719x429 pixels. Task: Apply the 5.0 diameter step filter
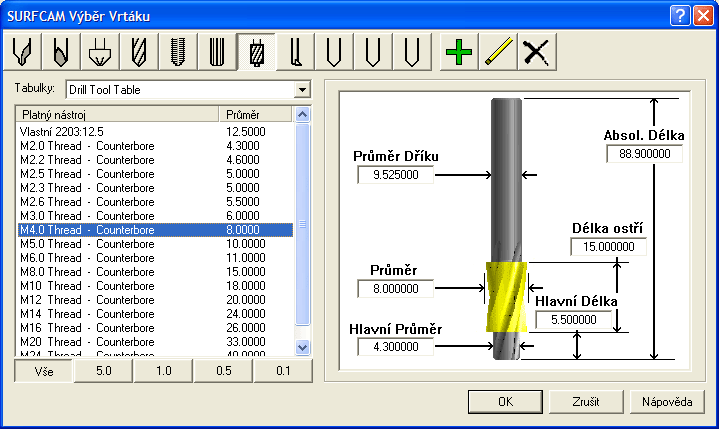[x=104, y=371]
